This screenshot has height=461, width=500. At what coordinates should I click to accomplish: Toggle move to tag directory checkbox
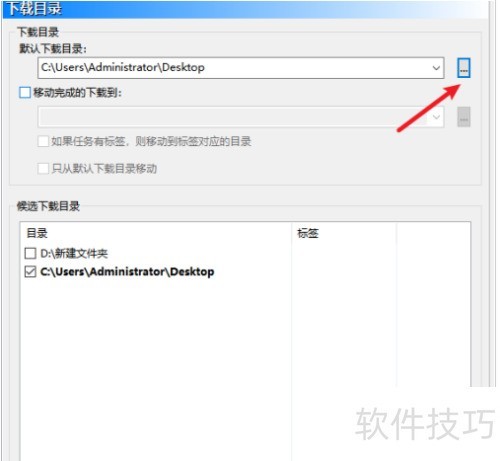pos(43,141)
